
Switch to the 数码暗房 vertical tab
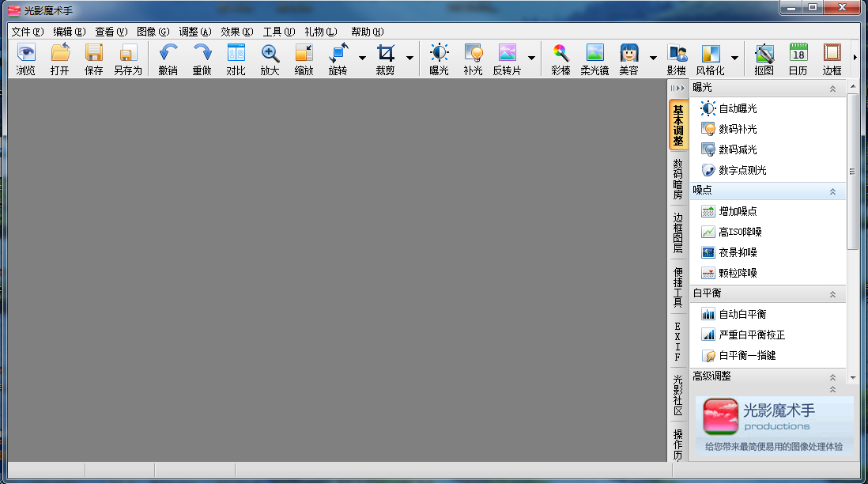[x=677, y=179]
